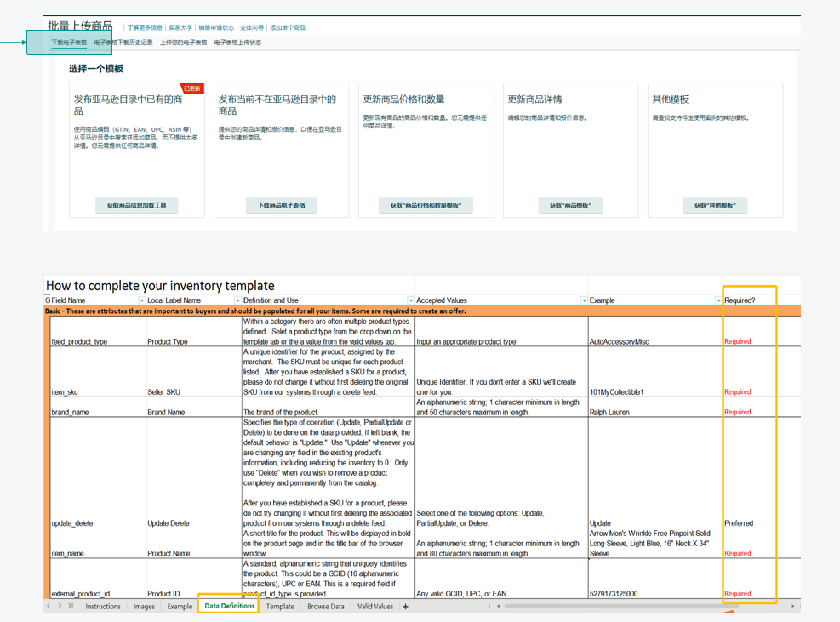This screenshot has height=622, width=840.
Task: Open the 下载电子表格 tab
Action: 69,43
